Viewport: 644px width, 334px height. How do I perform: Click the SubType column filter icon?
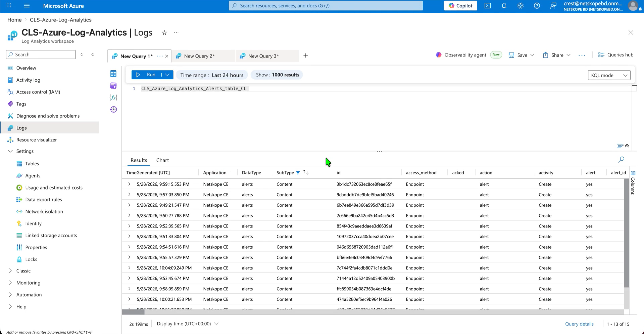(298, 173)
